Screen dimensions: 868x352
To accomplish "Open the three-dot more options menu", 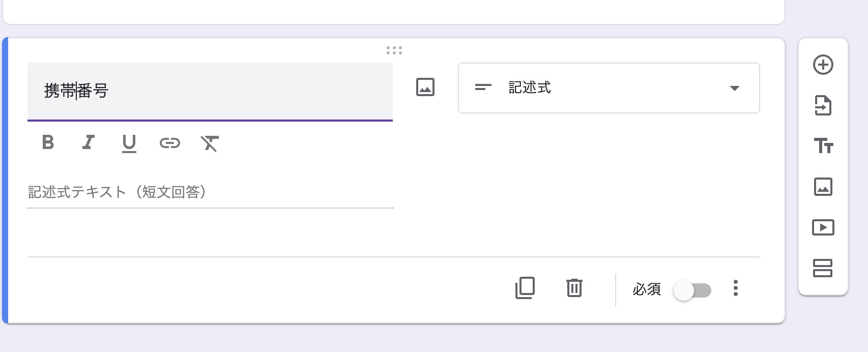I will [735, 288].
